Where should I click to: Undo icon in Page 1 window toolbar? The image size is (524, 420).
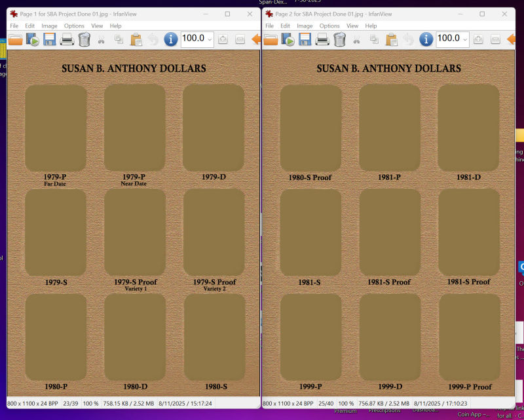(153, 39)
